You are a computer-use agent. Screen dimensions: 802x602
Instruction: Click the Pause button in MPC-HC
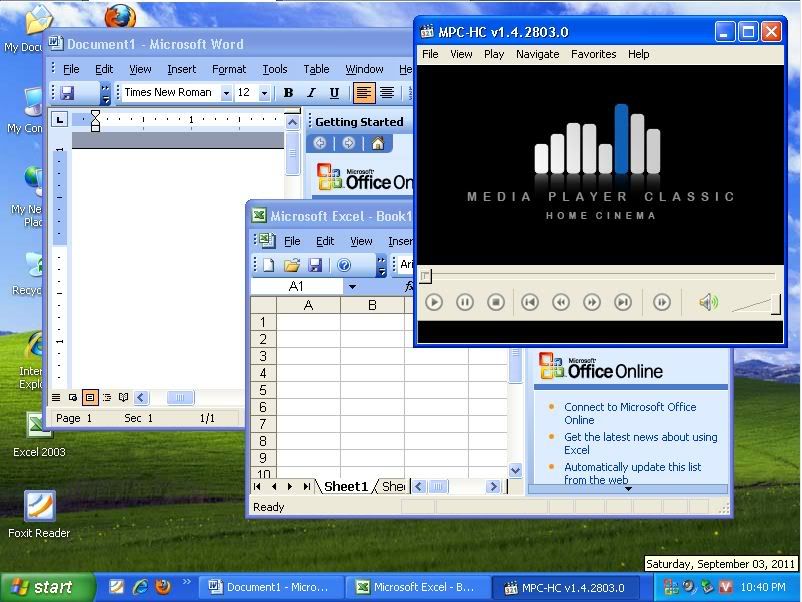[464, 302]
